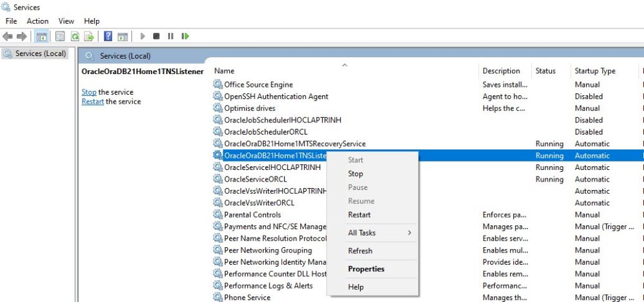Click the Pause Service toolbar icon

tap(171, 36)
